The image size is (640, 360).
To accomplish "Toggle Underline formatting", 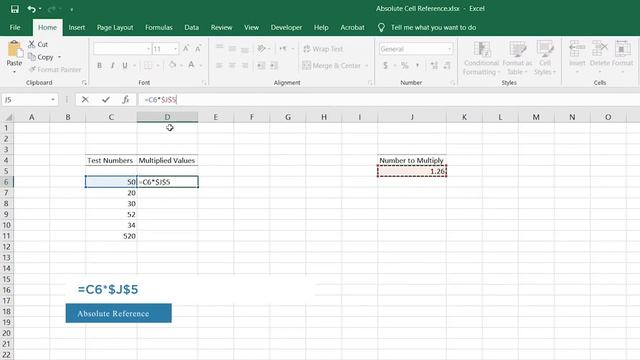I will pyautogui.click(x=125, y=65).
